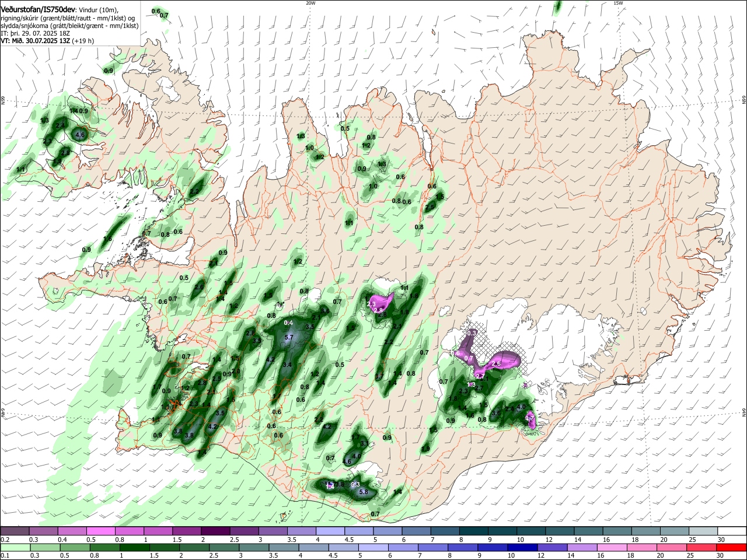Click the 'Veðurstofan/IS750dev' title text
The width and height of the screenshot is (747, 560).
pyautogui.click(x=38, y=10)
